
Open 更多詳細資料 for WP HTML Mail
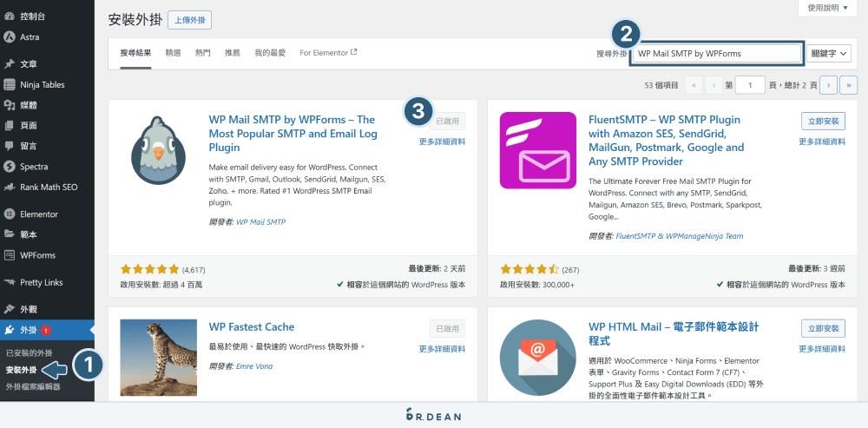[x=822, y=349]
